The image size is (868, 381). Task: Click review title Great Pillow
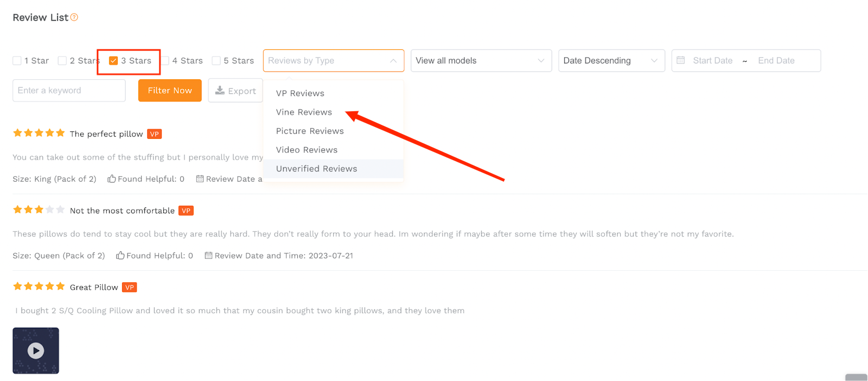click(94, 287)
